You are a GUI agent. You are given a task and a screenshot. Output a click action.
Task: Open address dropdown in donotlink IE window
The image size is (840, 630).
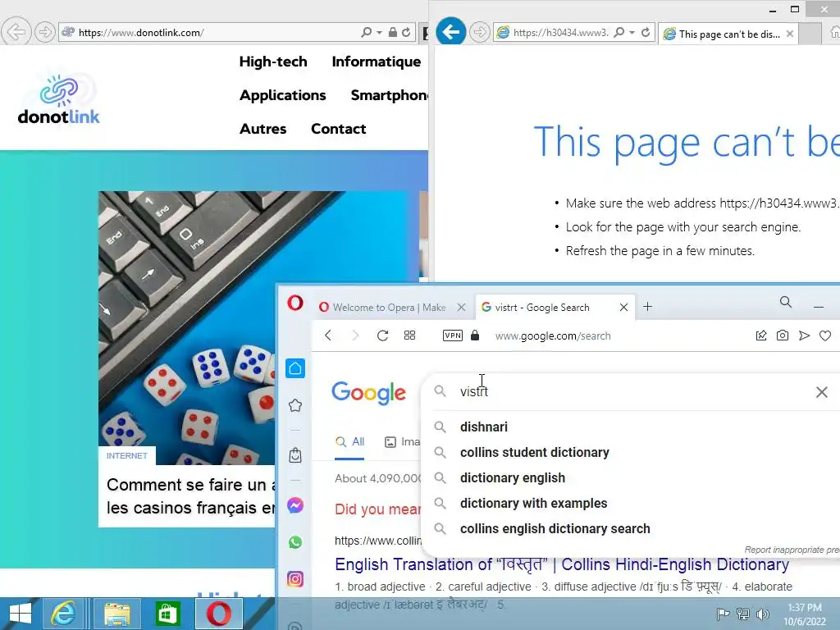point(379,33)
